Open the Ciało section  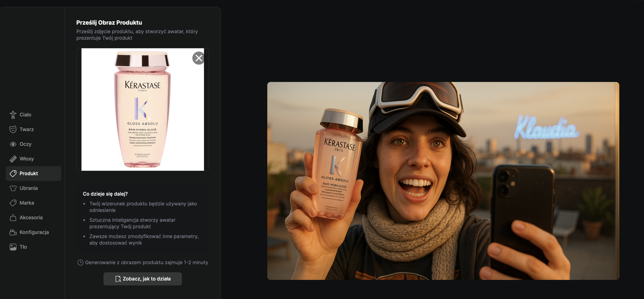tap(33, 115)
